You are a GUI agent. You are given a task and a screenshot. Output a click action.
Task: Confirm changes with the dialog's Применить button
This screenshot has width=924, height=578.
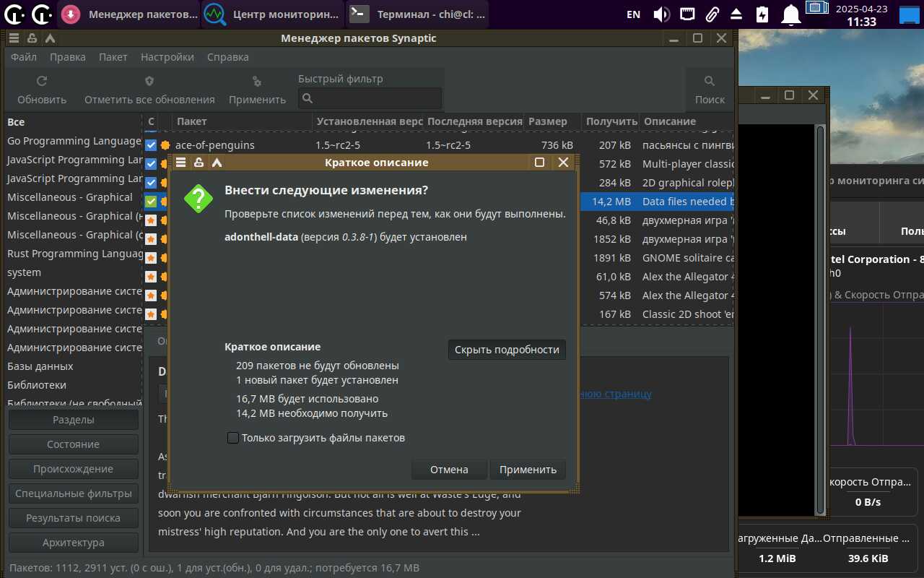coord(528,470)
